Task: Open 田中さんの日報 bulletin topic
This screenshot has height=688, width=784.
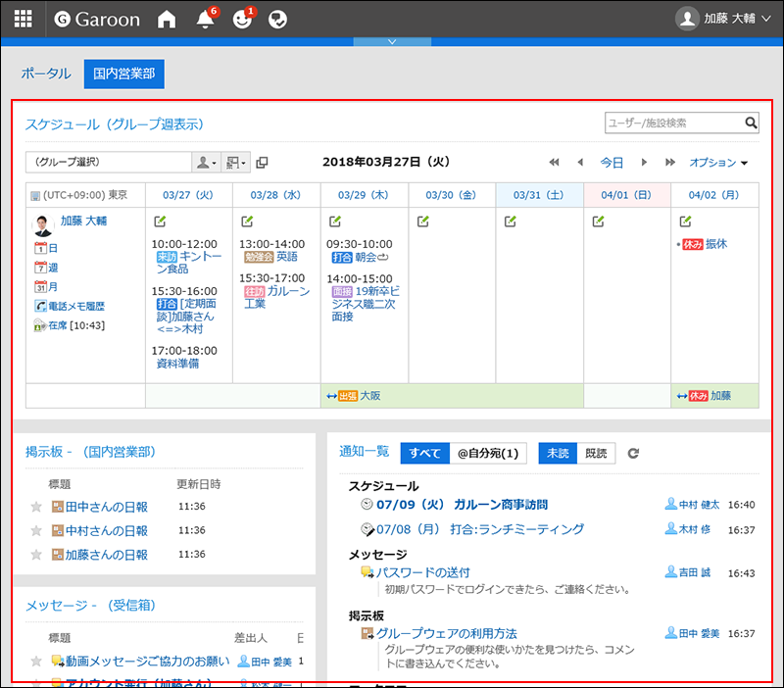Action: point(107,507)
